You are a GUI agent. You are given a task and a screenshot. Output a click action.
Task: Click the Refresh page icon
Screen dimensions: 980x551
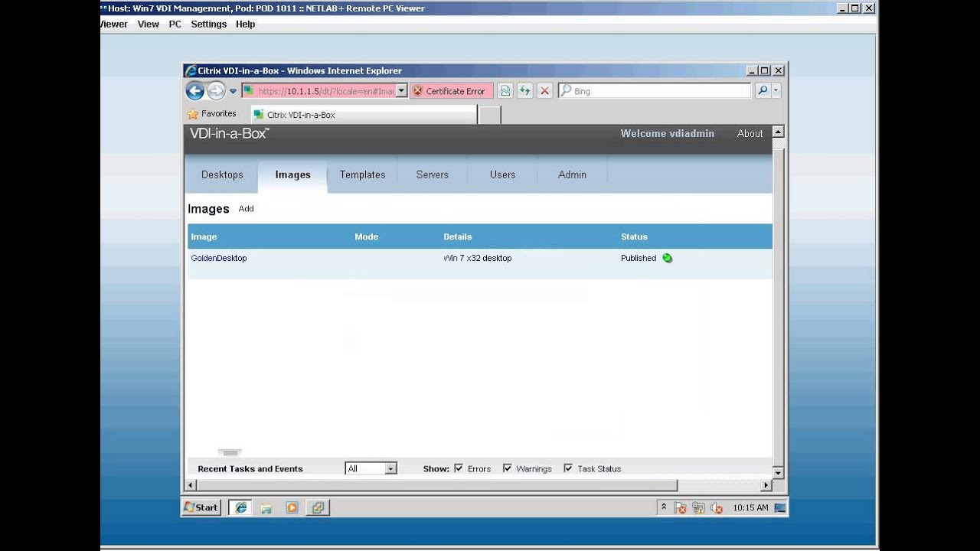(x=525, y=91)
